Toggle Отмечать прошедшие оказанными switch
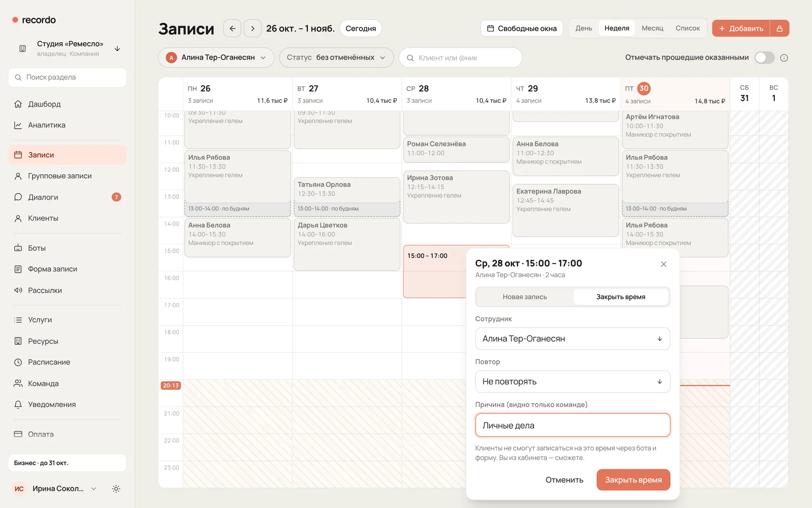The height and width of the screenshot is (508, 812). (764, 58)
